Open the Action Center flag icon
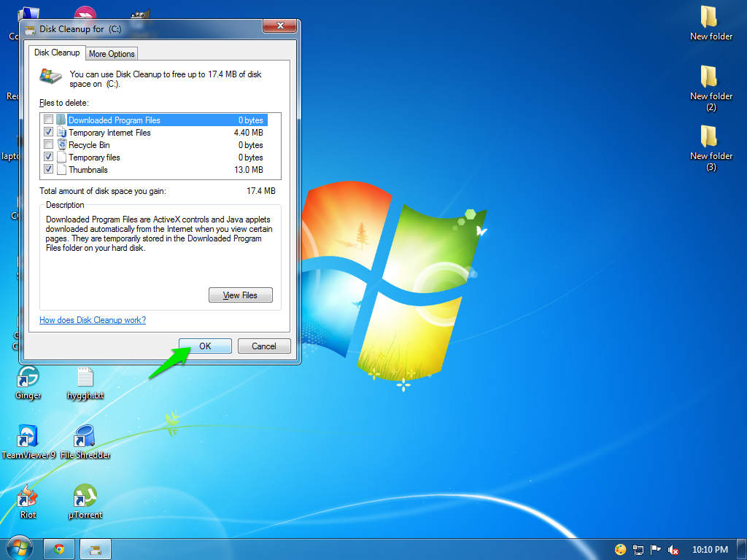Viewport: 747px width, 560px height. (x=656, y=550)
